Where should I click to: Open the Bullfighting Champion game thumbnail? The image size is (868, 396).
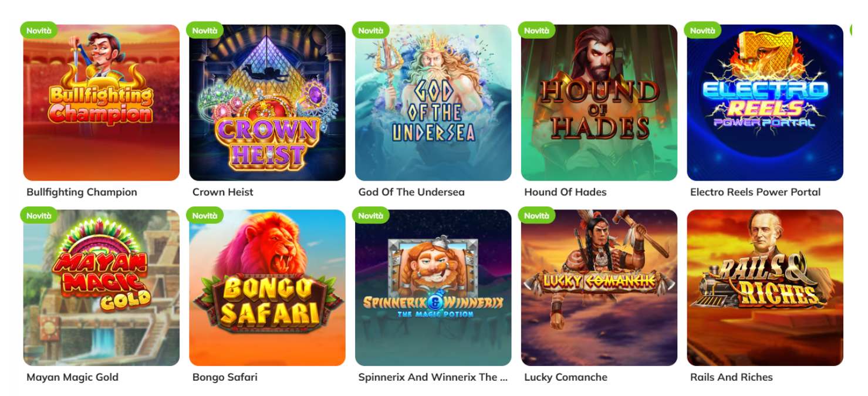[x=102, y=103]
